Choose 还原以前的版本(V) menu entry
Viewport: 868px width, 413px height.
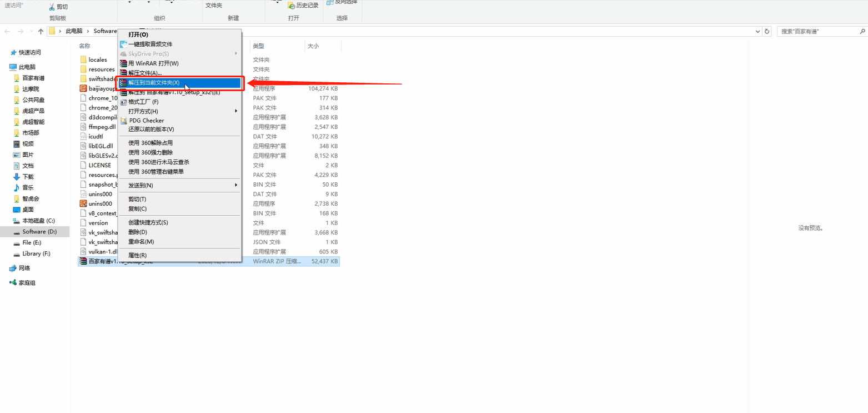(x=179, y=130)
